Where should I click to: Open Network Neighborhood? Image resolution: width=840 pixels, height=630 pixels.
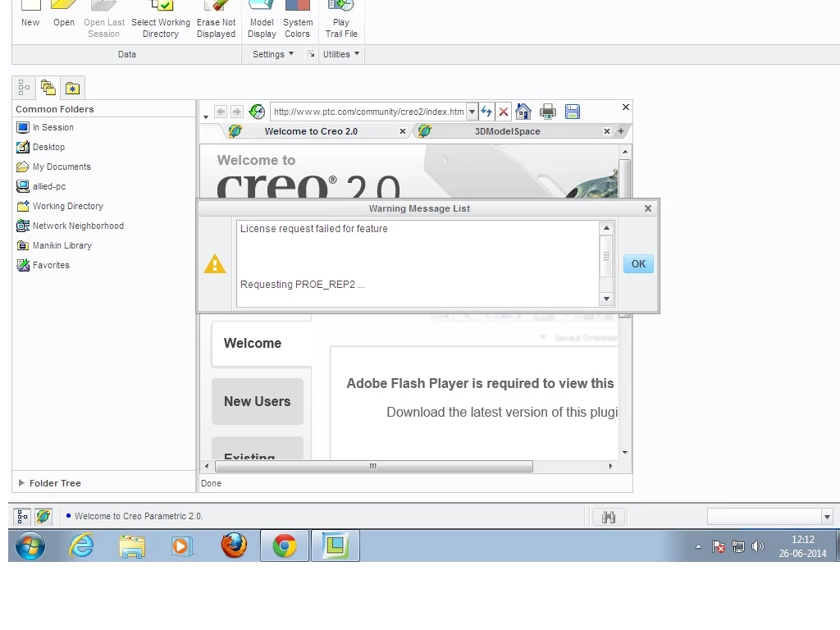(x=71, y=226)
